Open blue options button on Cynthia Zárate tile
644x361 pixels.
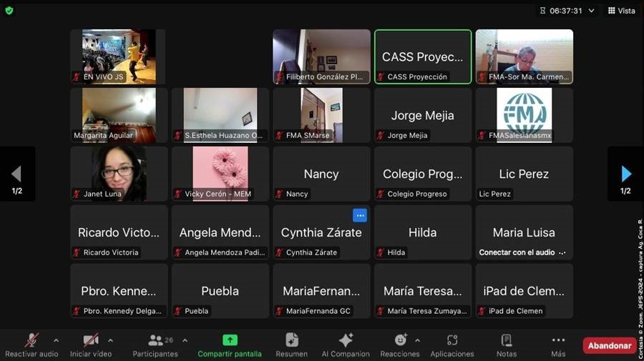click(360, 215)
